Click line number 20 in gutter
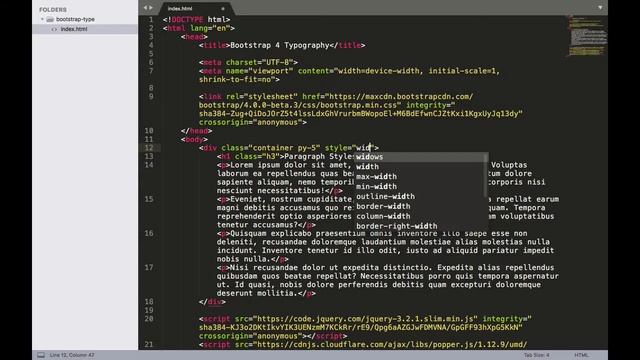Screen dimensions: 640x360 [149, 319]
